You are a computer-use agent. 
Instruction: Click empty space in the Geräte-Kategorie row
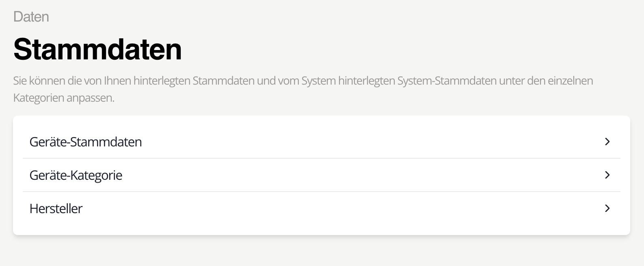coord(365,175)
